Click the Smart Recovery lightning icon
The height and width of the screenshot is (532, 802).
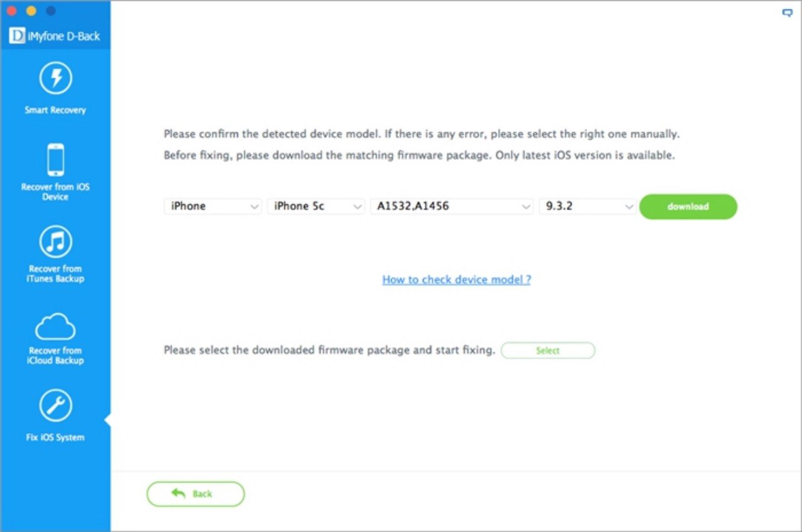point(55,78)
